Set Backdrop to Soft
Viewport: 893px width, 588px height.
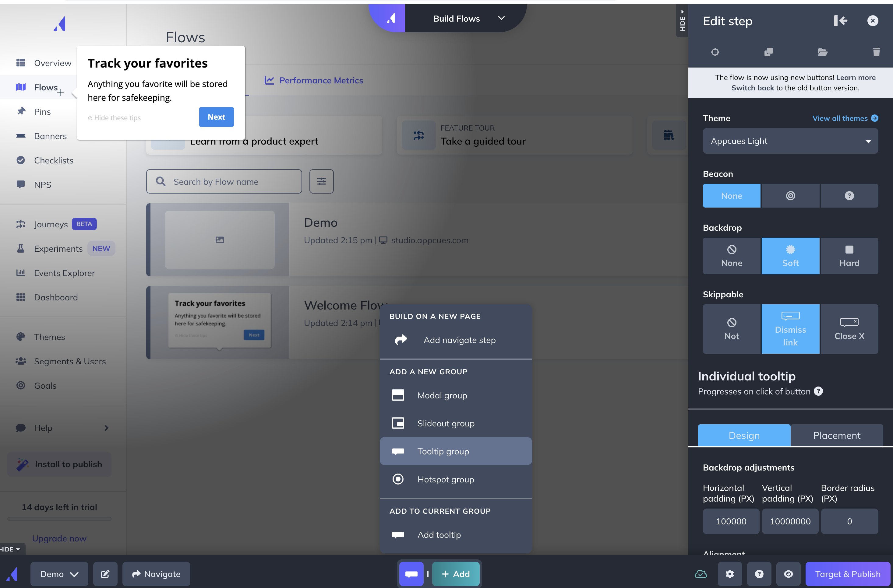(x=791, y=256)
